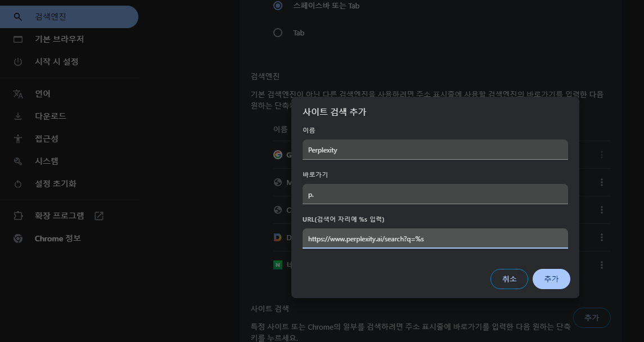Go to 시작 시 설정 page
This screenshot has height=342, width=644.
[57, 61]
